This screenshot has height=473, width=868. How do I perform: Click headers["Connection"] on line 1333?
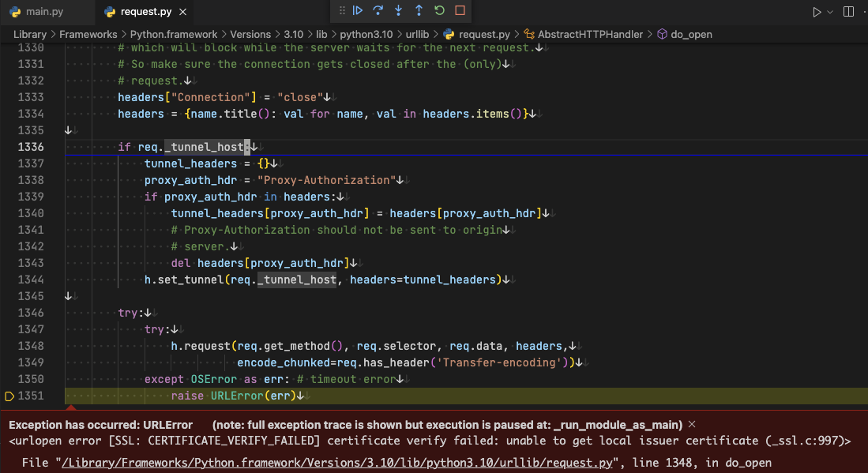pyautogui.click(x=187, y=97)
